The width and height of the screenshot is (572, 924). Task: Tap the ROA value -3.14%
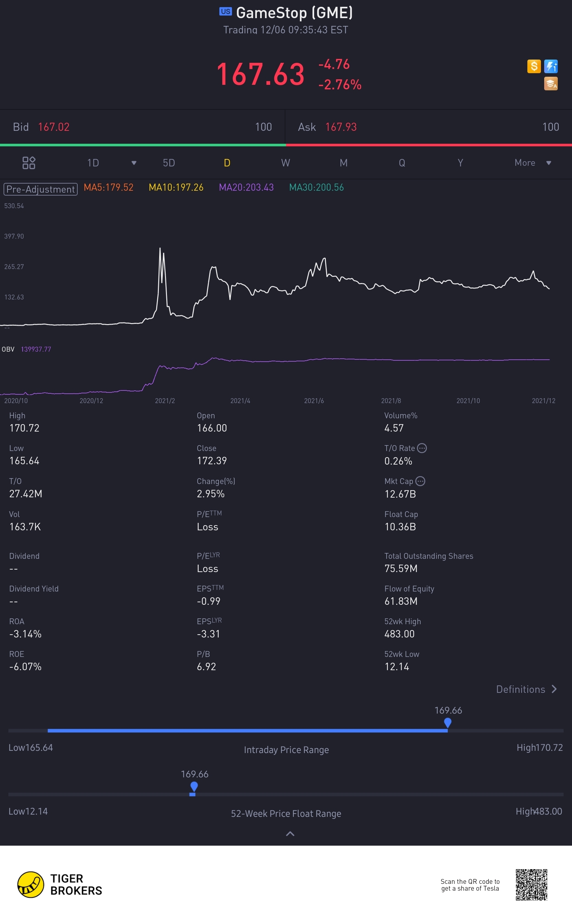click(x=25, y=634)
